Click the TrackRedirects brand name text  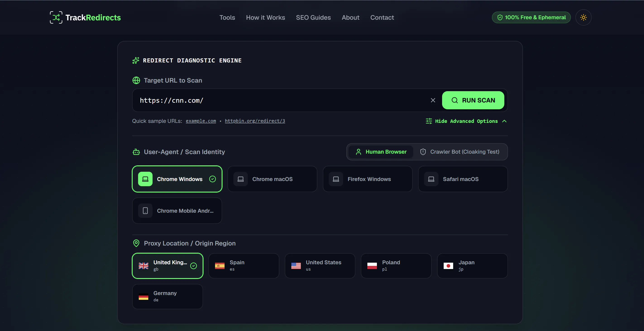93,17
